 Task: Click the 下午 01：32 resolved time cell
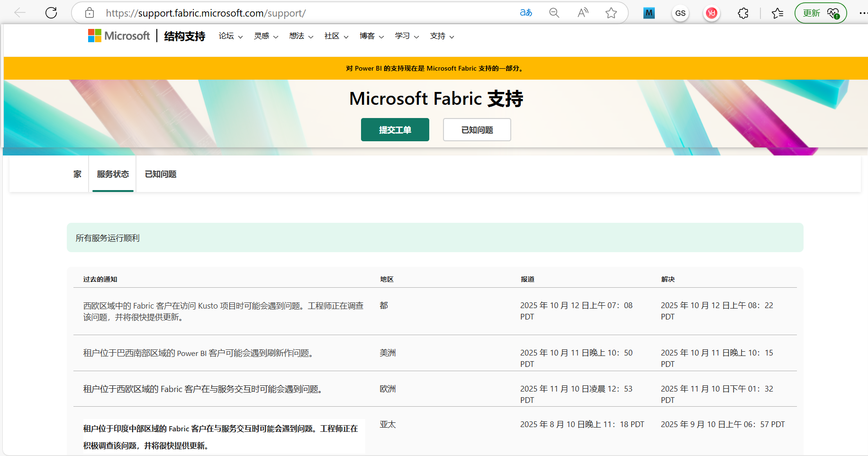tap(717, 394)
